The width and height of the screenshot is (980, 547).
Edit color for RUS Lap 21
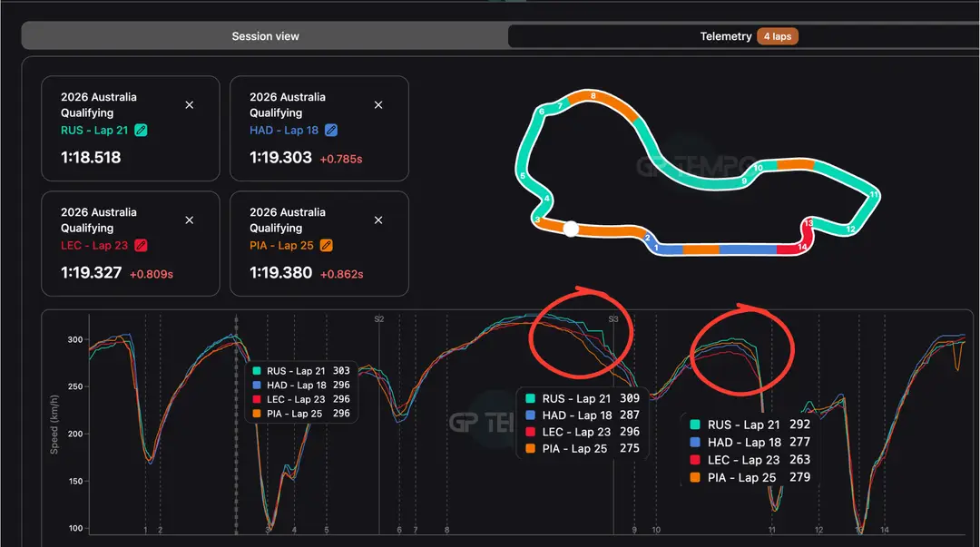click(x=142, y=130)
